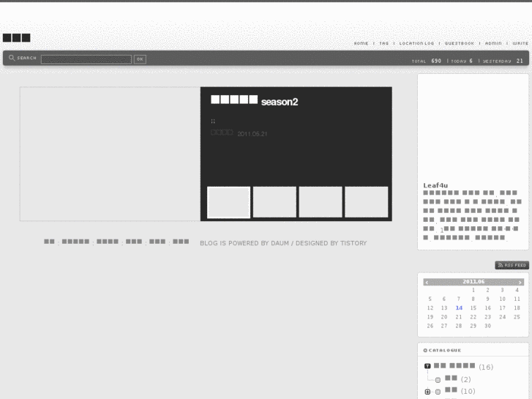The image size is (532, 399).
Task: Select the first post thumbnail
Action: click(228, 202)
